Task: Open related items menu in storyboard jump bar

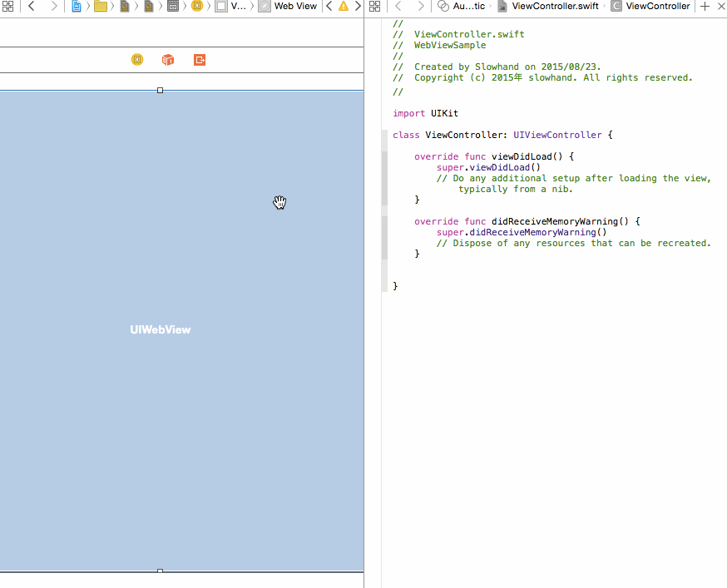Action: 7,6
